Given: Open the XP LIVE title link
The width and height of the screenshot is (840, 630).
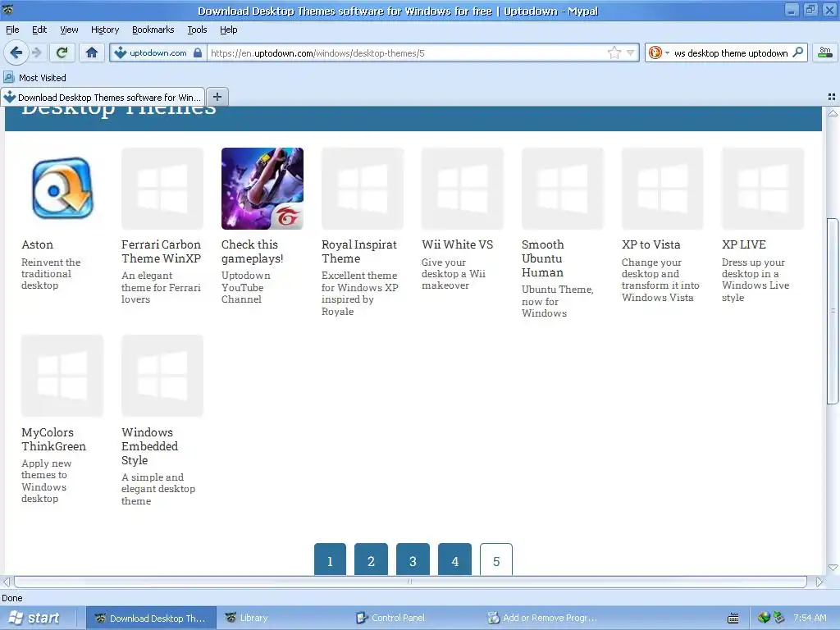Looking at the screenshot, I should click(743, 244).
